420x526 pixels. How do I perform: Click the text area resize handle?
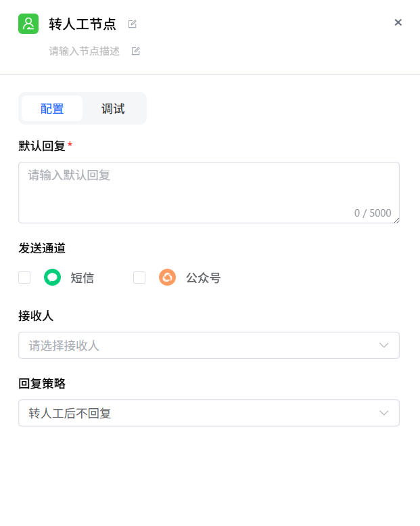396,220
